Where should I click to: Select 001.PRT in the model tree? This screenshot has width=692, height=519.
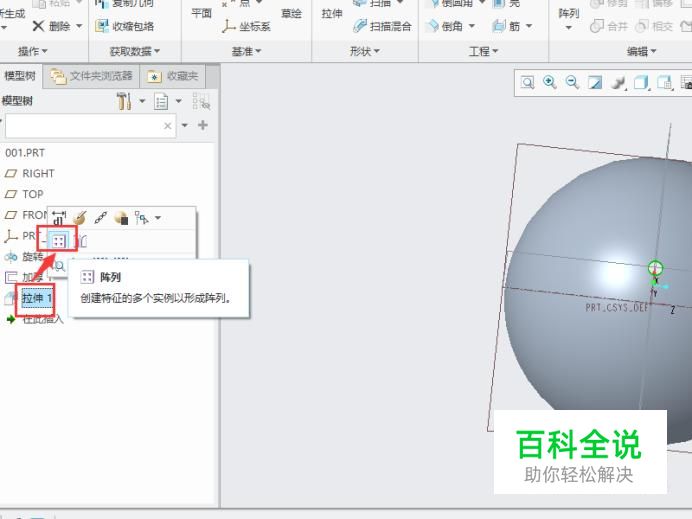point(25,153)
